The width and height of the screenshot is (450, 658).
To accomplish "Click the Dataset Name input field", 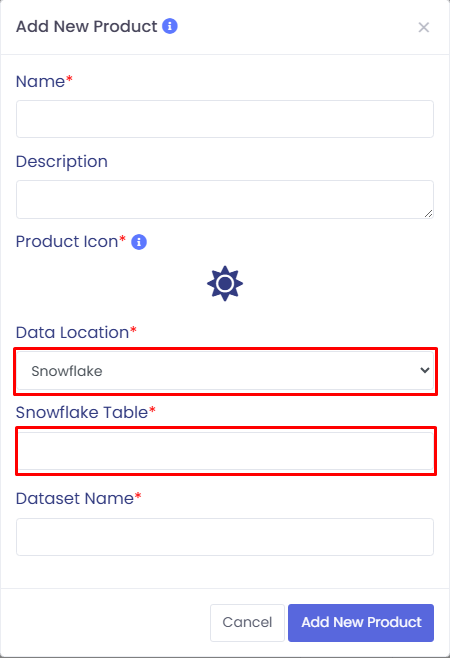I will 225,537.
